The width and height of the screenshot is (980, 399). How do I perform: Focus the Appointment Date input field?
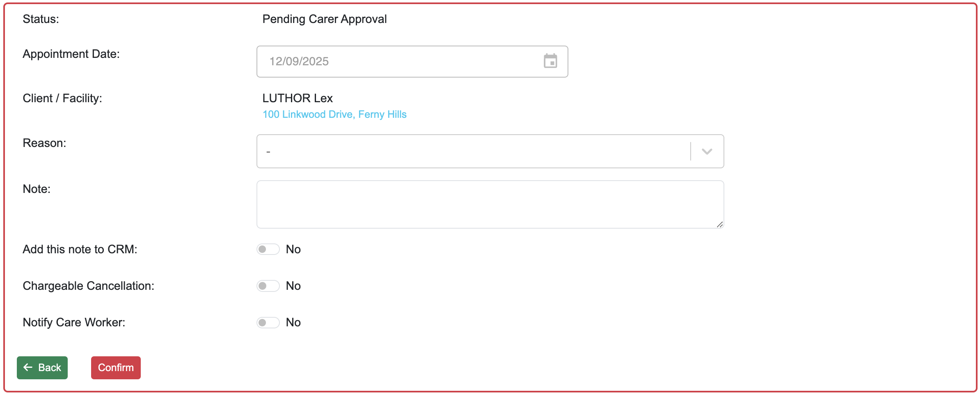pyautogui.click(x=402, y=61)
